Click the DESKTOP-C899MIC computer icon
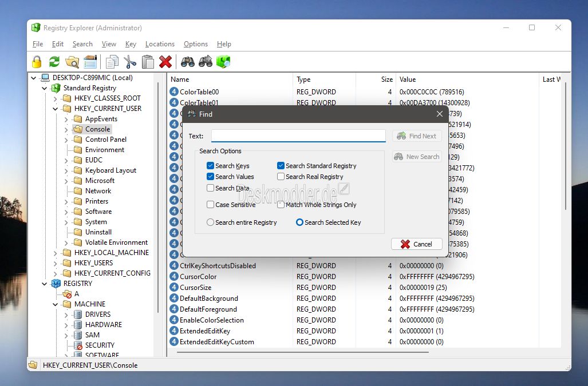 point(45,78)
